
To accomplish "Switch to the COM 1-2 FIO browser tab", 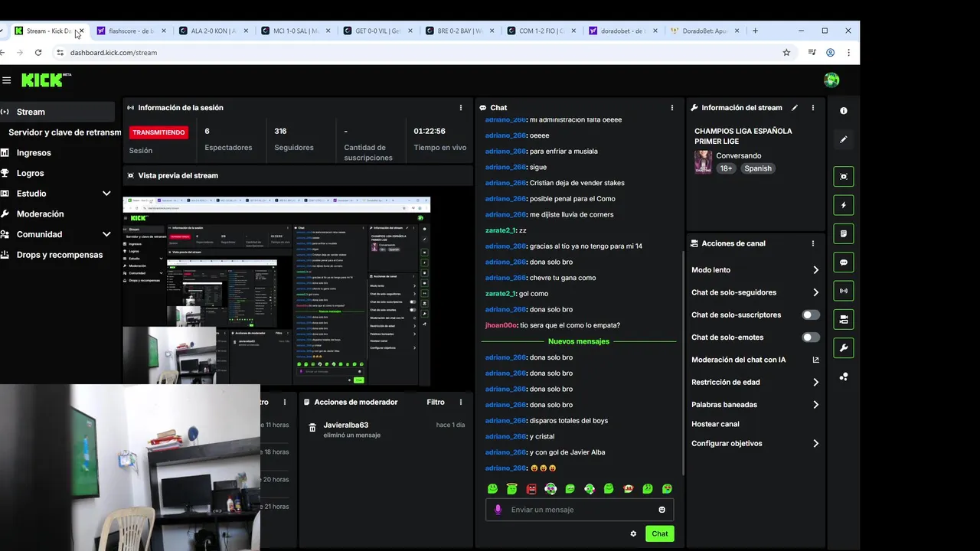I will click(x=542, y=31).
